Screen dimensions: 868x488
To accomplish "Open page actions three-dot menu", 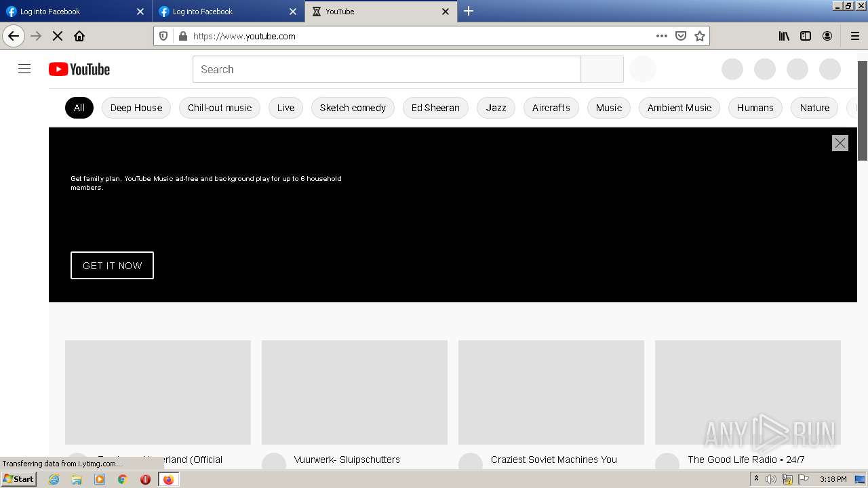I will click(662, 36).
